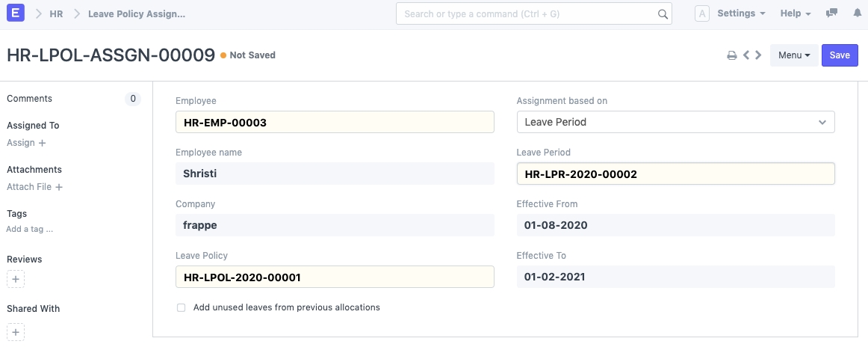Open the chat messages icon

tap(831, 13)
